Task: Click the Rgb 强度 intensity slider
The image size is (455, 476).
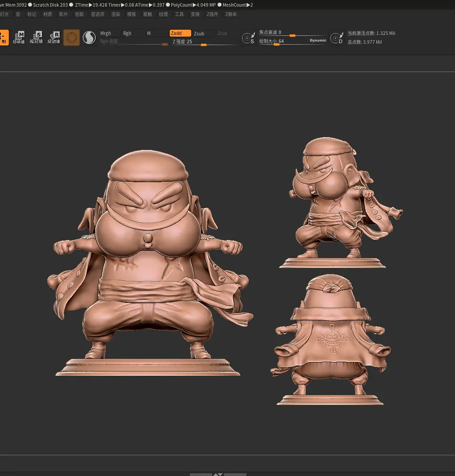Action: point(134,42)
